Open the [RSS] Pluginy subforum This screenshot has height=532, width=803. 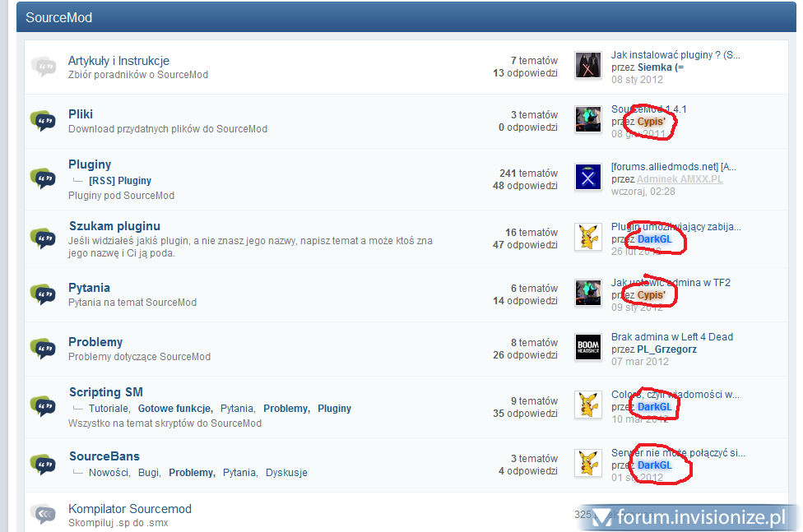click(120, 181)
